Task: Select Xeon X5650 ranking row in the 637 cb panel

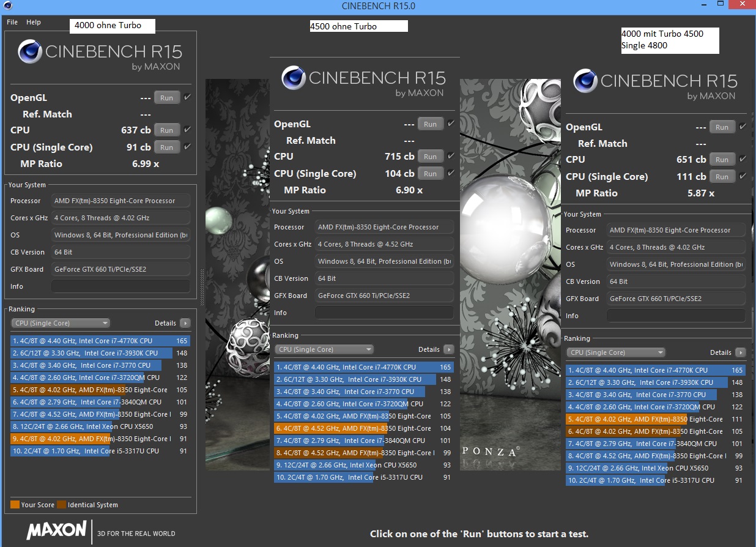Action: click(x=100, y=426)
